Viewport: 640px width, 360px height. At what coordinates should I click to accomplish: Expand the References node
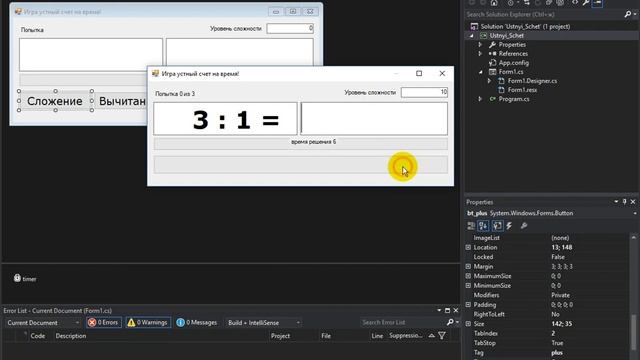480,54
